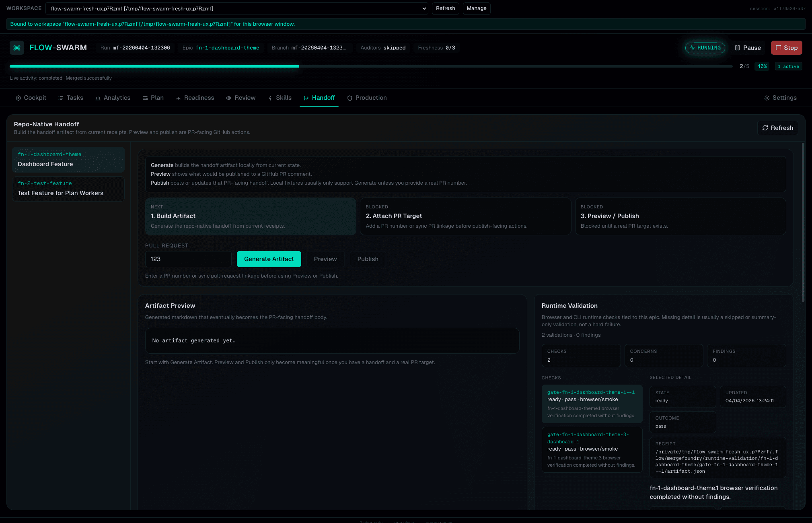This screenshot has width=812, height=523.
Task: Click the Analytics tab bar-chart icon
Action: [98, 98]
